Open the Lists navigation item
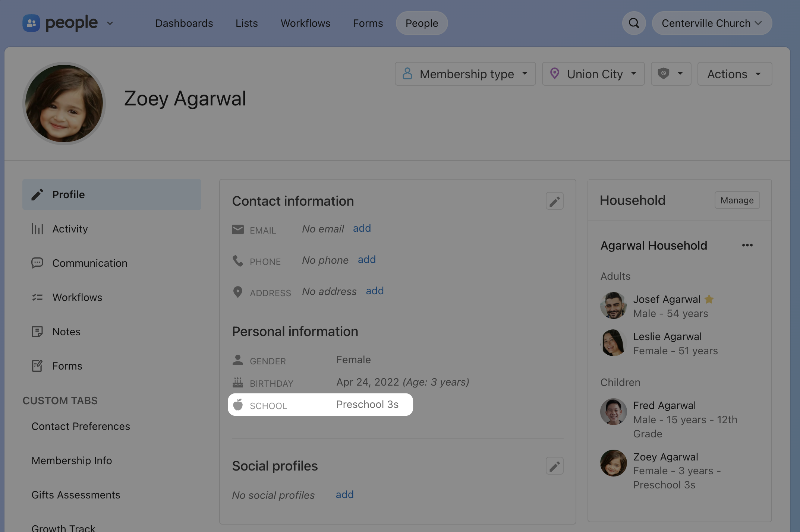This screenshot has height=532, width=800. pos(246,23)
